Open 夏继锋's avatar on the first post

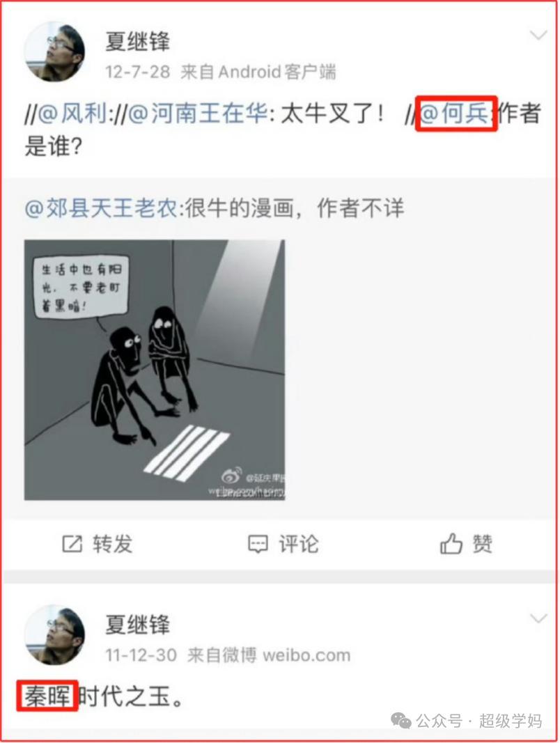point(55,51)
